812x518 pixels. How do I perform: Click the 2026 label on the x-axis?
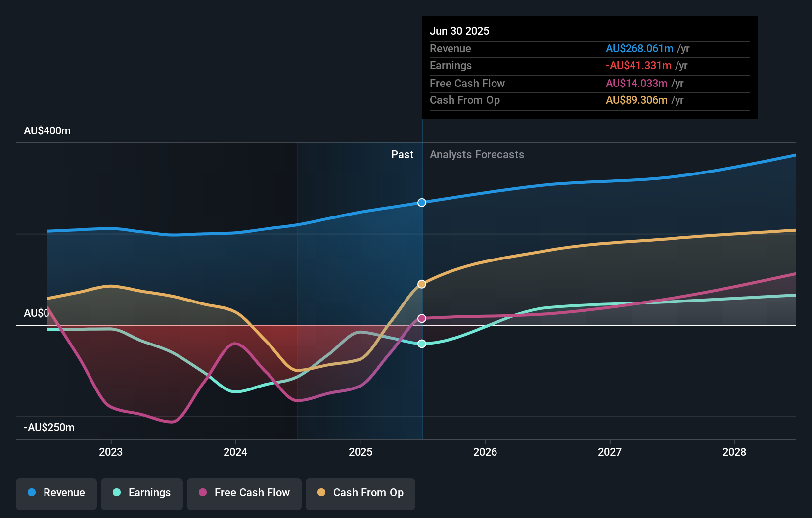pyautogui.click(x=486, y=452)
